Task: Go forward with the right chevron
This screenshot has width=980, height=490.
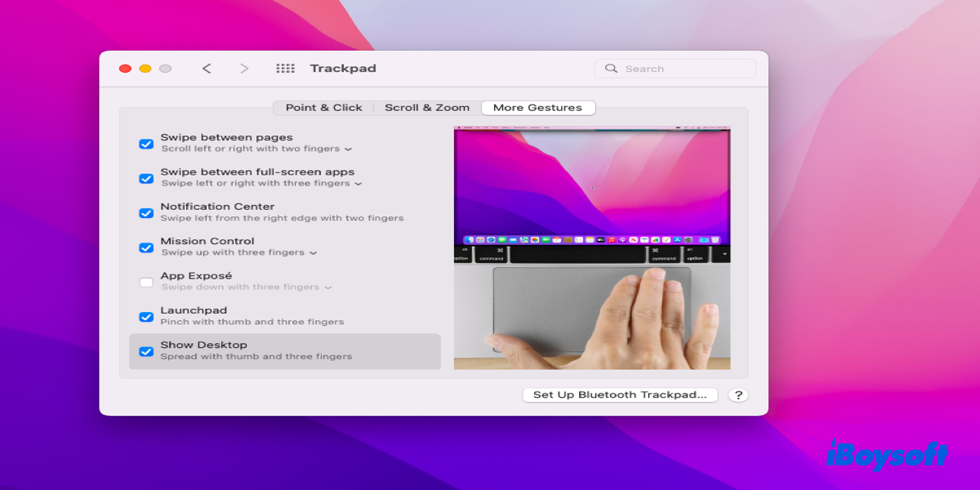Action: 244,69
